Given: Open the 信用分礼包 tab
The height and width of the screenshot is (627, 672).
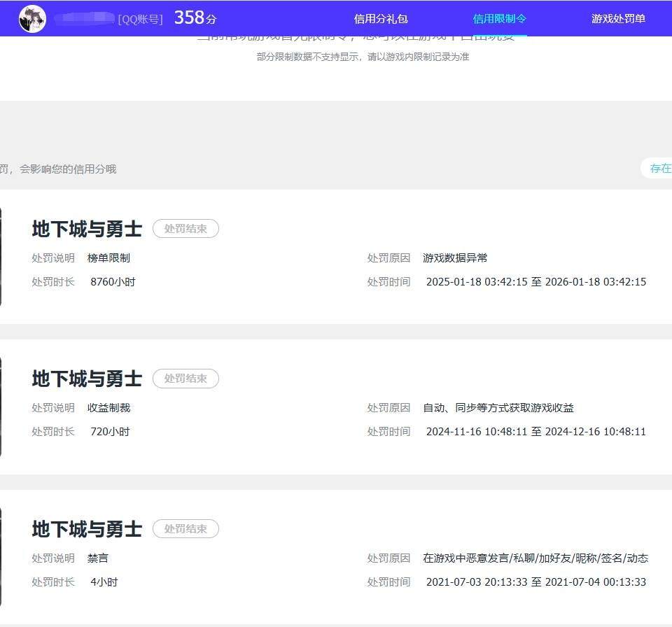Looking at the screenshot, I should click(381, 19).
